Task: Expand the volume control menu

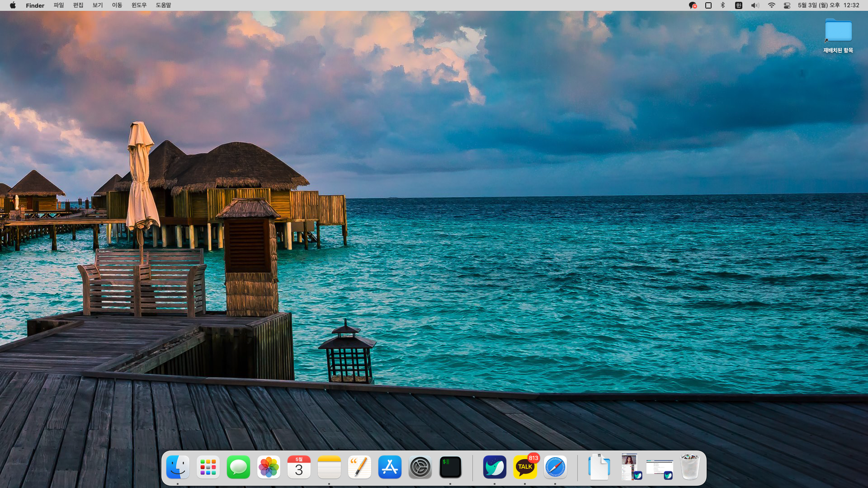Action: [755, 5]
